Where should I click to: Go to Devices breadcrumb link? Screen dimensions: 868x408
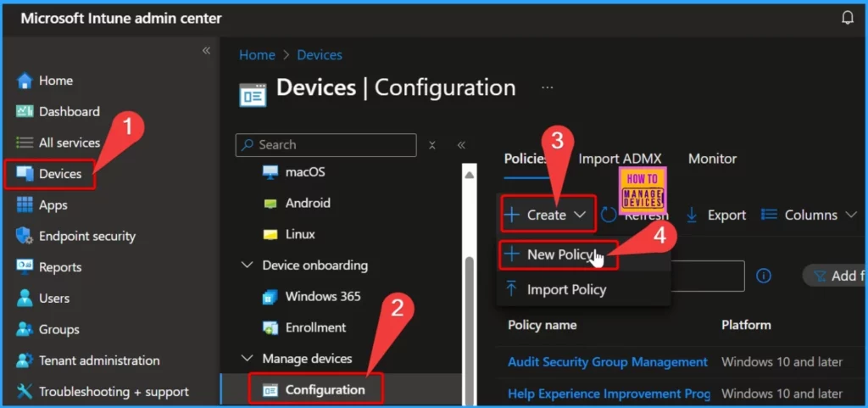coord(320,55)
